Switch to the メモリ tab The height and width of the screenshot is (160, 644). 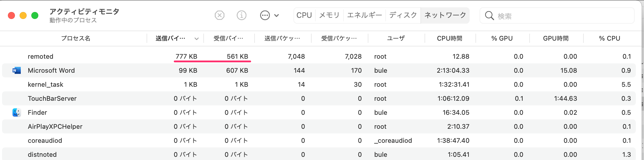[x=329, y=15]
